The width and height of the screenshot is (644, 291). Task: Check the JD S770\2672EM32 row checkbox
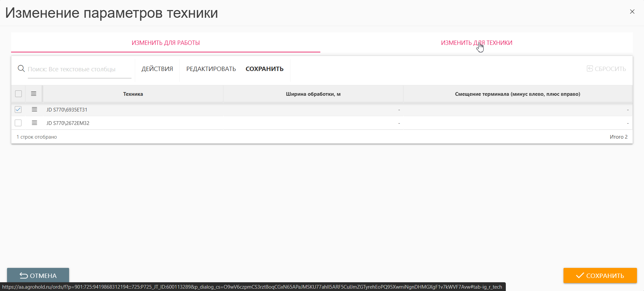[18, 123]
